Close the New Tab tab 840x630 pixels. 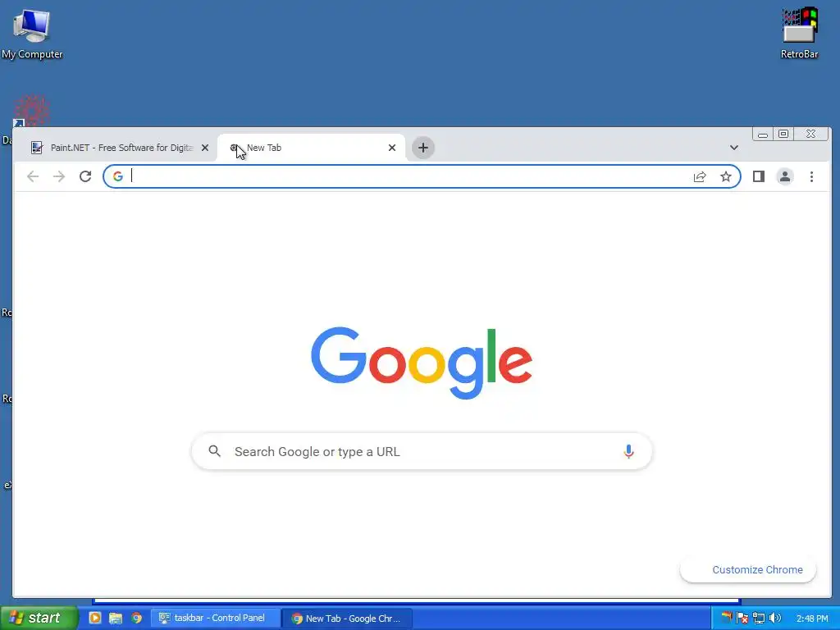pos(392,148)
